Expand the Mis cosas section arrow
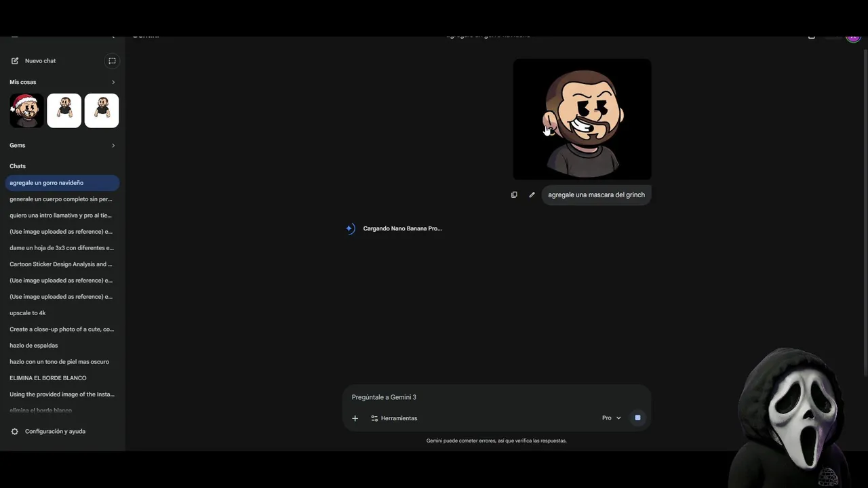The height and width of the screenshot is (488, 868). (113, 82)
